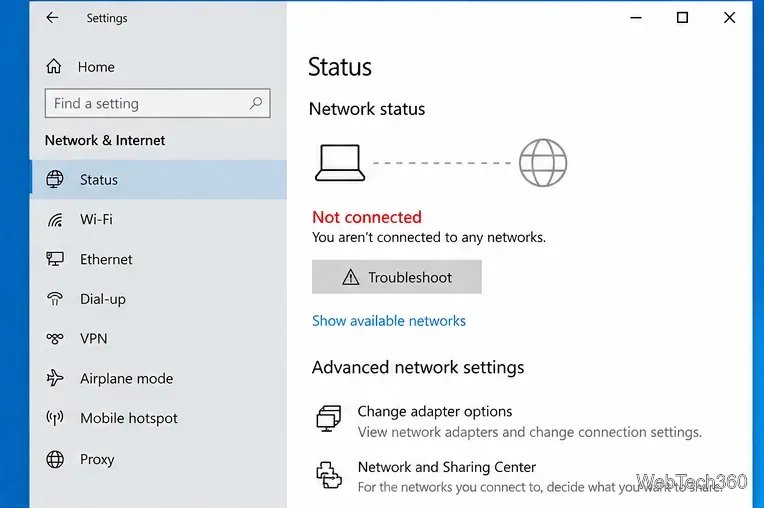
Task: Open the VPN settings section
Action: (158, 339)
